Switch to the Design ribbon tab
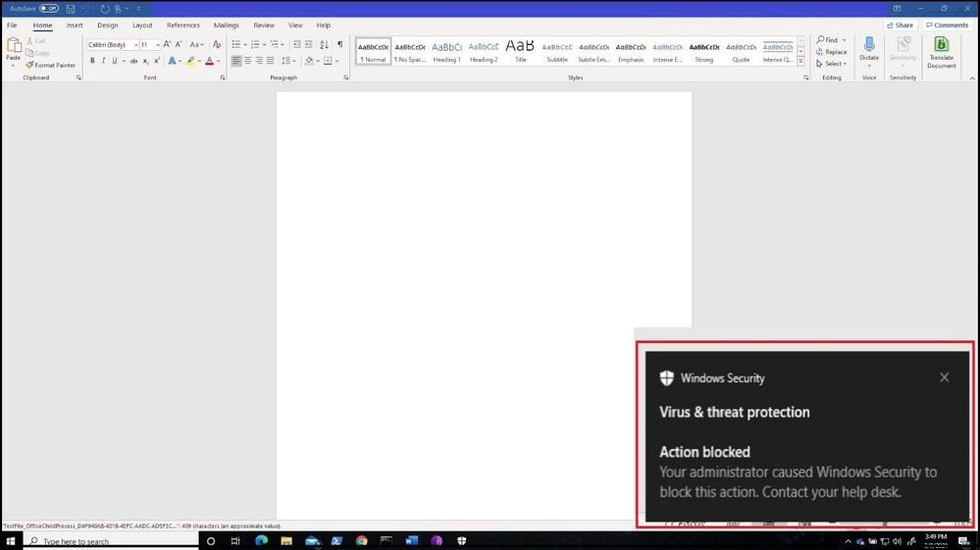 [x=108, y=25]
